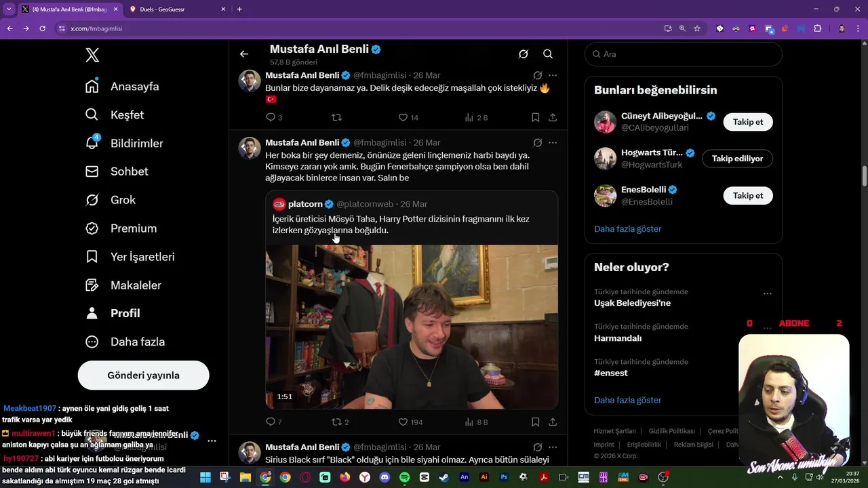Bookmark the 'Bunlar bize dayanamaz' post
The width and height of the screenshot is (868, 488).
[536, 117]
